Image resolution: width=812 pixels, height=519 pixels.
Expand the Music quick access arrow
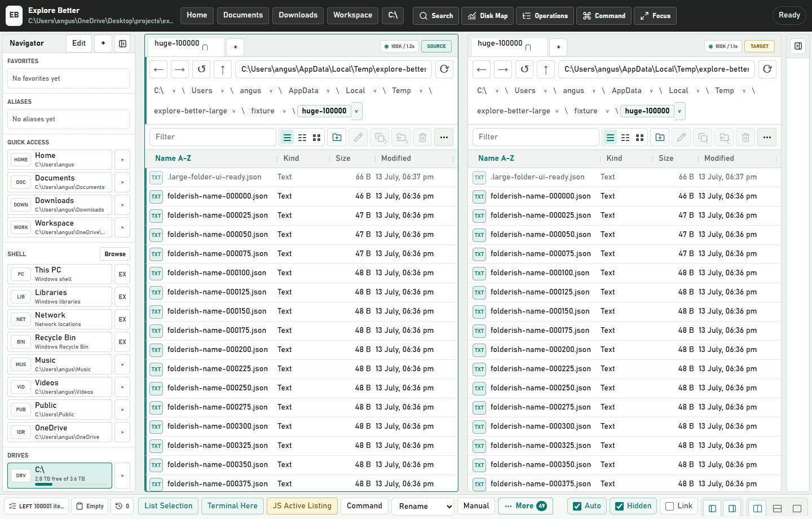[x=122, y=364]
